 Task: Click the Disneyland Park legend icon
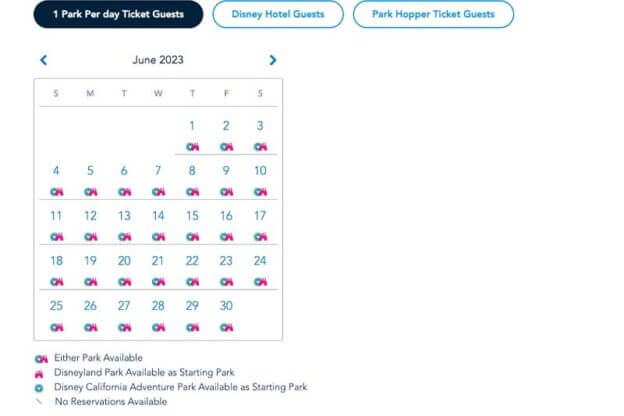pos(42,372)
